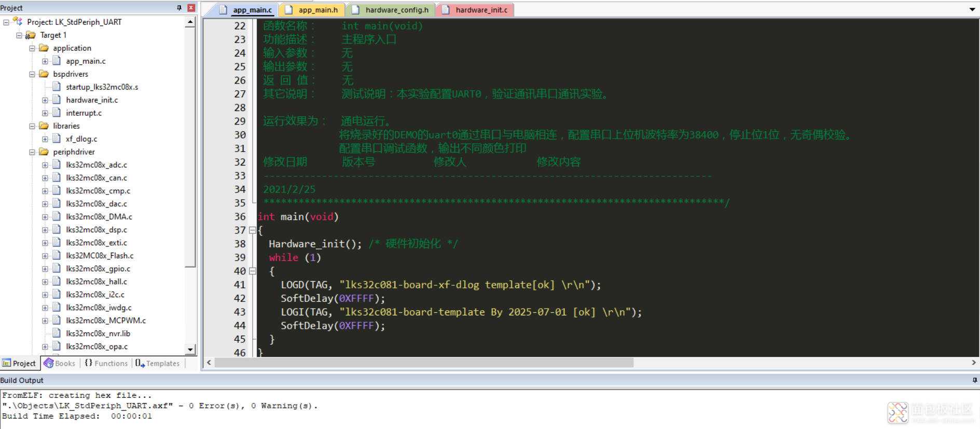Expand xf_dlog.c in project tree
This screenshot has width=980, height=429.
(45, 139)
